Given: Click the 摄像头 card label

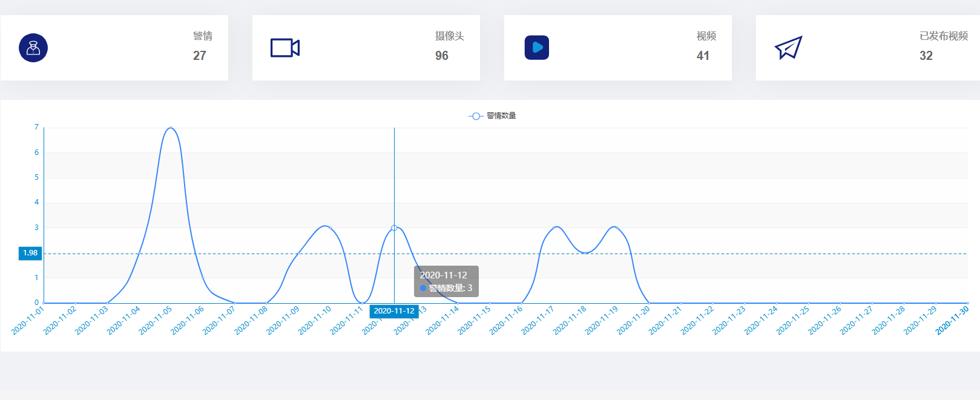Looking at the screenshot, I should click(x=450, y=36).
